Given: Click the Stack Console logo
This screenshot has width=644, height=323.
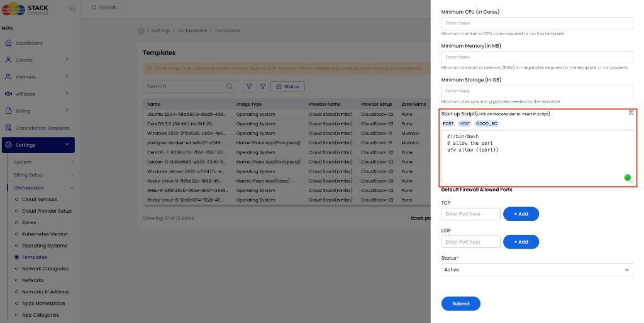Looking at the screenshot, I should coord(25,9).
